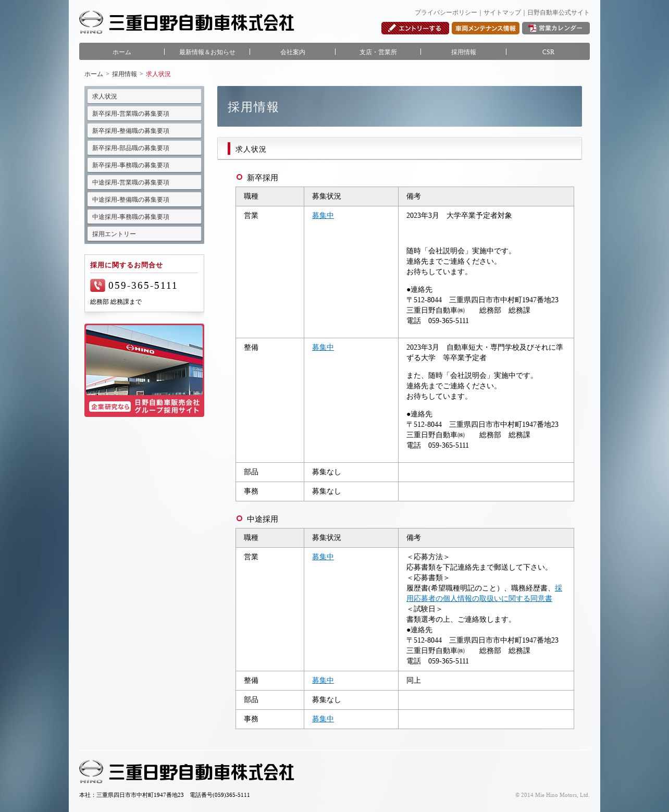Screen dimensions: 669x812
Task: Click 募集中 for 中途採用 営業
Action: point(323,557)
